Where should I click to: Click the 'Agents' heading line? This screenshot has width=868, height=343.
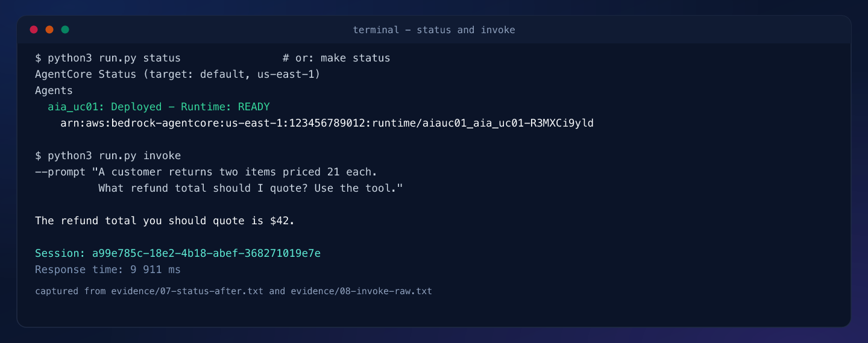pyautogui.click(x=54, y=90)
